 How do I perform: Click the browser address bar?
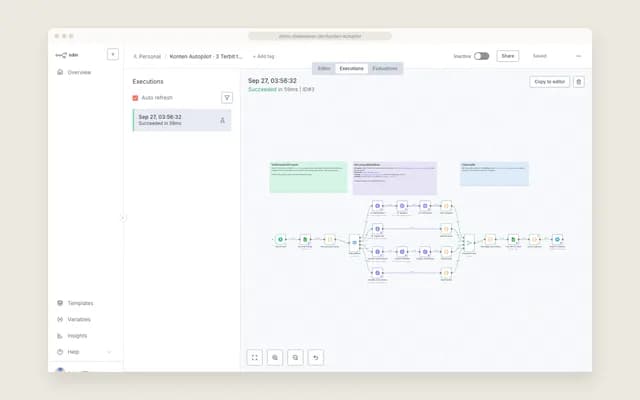(x=320, y=36)
